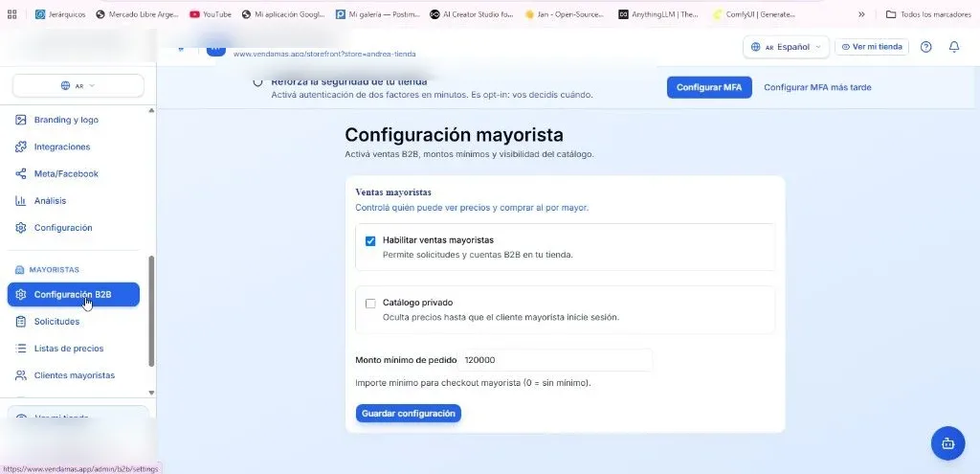Open the Jerárquicos bookmark
Viewport: 980px width, 474px height.
(60, 13)
